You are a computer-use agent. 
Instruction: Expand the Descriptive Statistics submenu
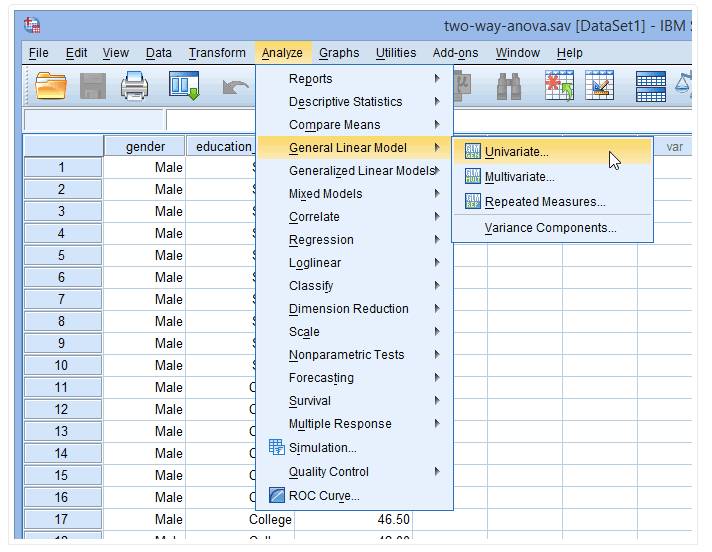pyautogui.click(x=355, y=102)
